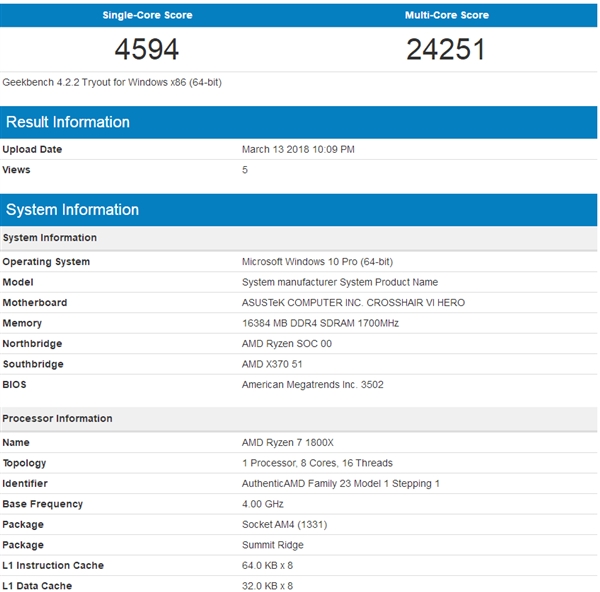This screenshot has height=592, width=600.
Task: Click the blue System Information section header
Action: click(x=298, y=210)
